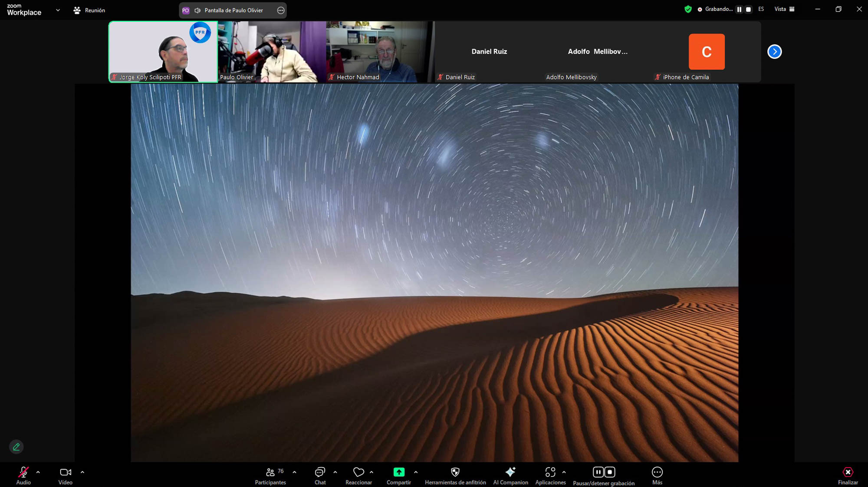Click Pantalla de Paulo Olivier label
The height and width of the screenshot is (487, 868).
(233, 10)
